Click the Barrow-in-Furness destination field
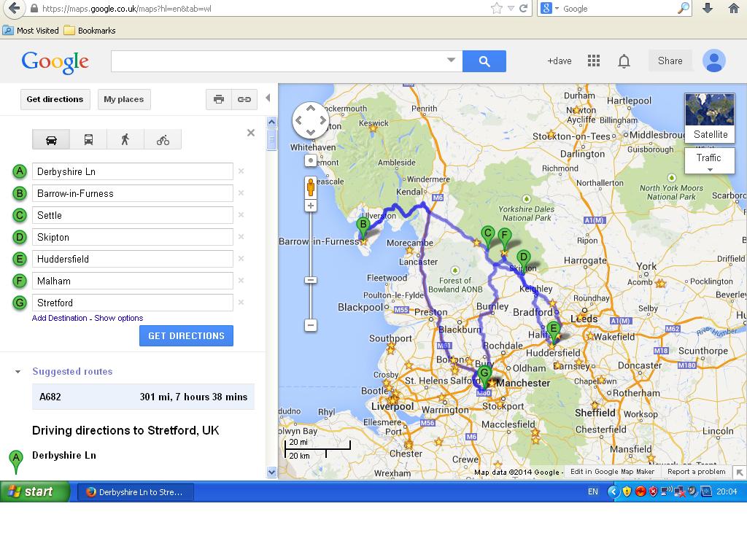747x560 pixels. pos(133,193)
